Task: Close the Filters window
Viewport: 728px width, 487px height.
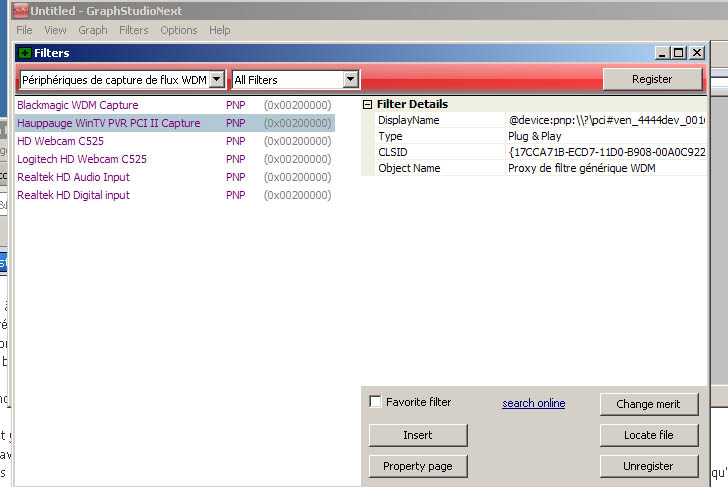Action: pyautogui.click(x=696, y=53)
